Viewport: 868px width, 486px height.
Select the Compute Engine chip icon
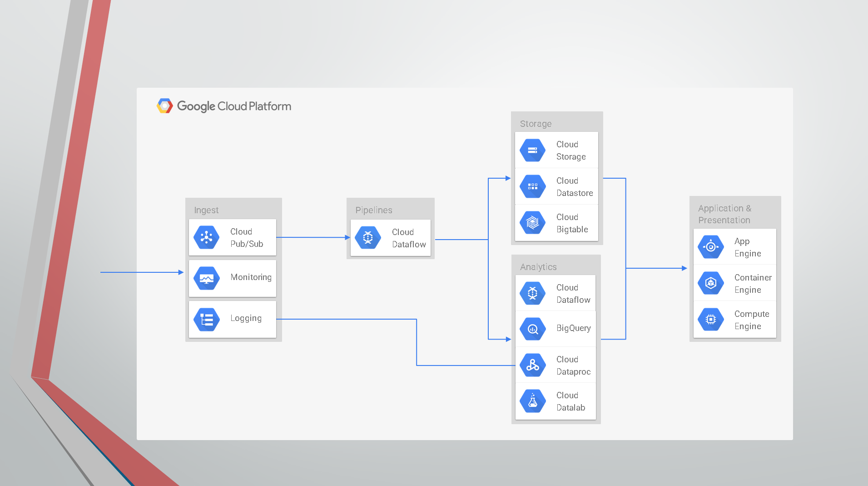point(711,320)
